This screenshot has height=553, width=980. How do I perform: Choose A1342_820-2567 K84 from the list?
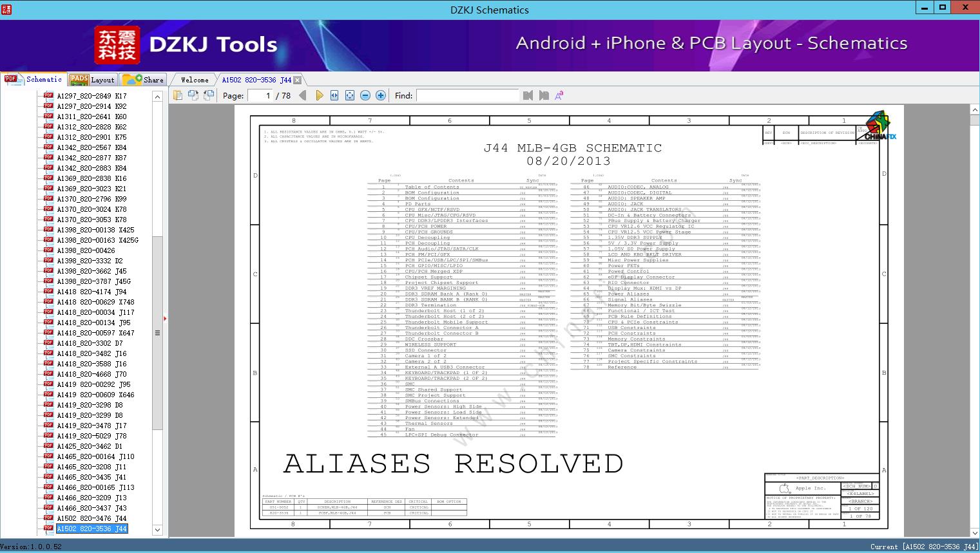(91, 147)
